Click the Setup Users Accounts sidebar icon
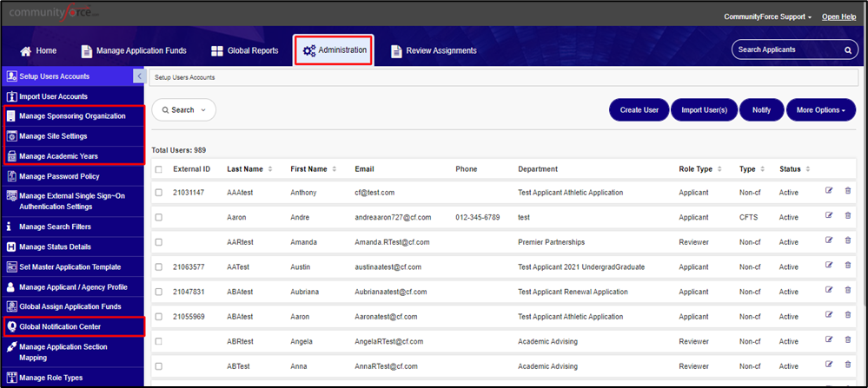868x388 pixels. point(11,76)
